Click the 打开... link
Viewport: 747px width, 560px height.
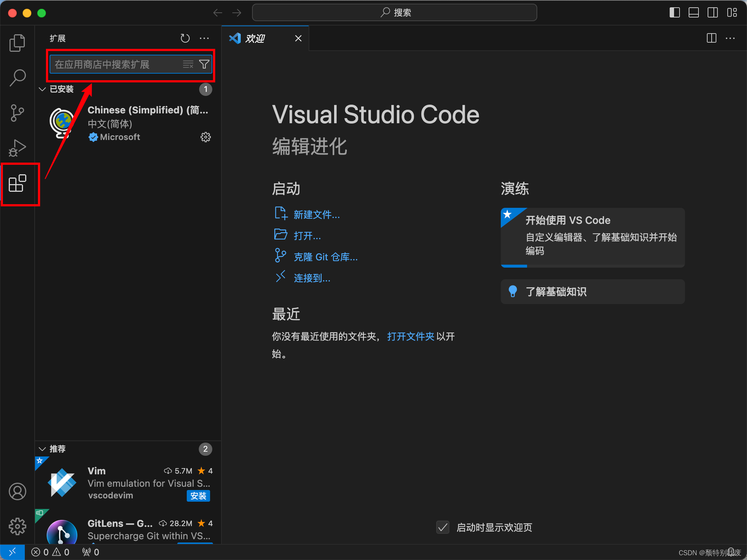[x=307, y=236]
